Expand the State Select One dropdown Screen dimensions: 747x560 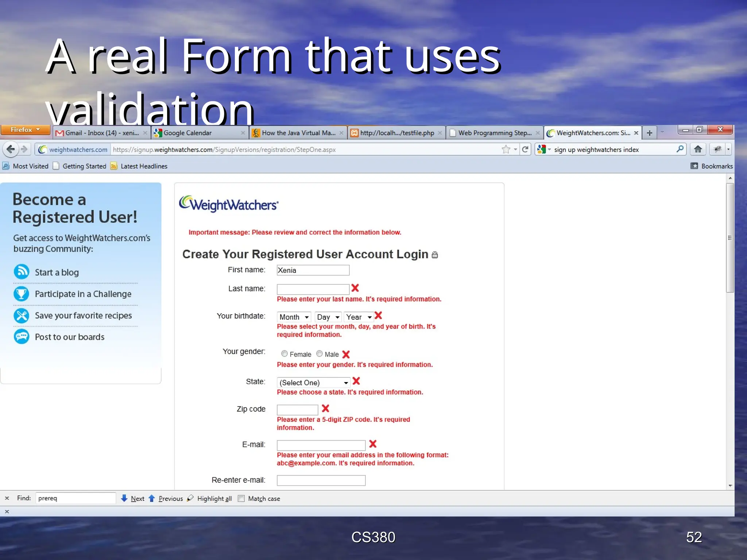coord(314,382)
